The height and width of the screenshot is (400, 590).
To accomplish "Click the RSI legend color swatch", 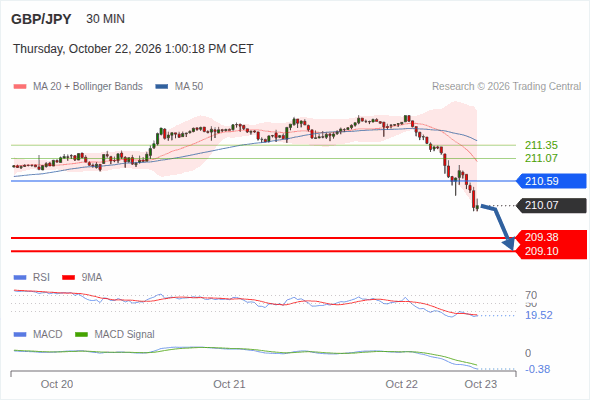I will (x=20, y=278).
